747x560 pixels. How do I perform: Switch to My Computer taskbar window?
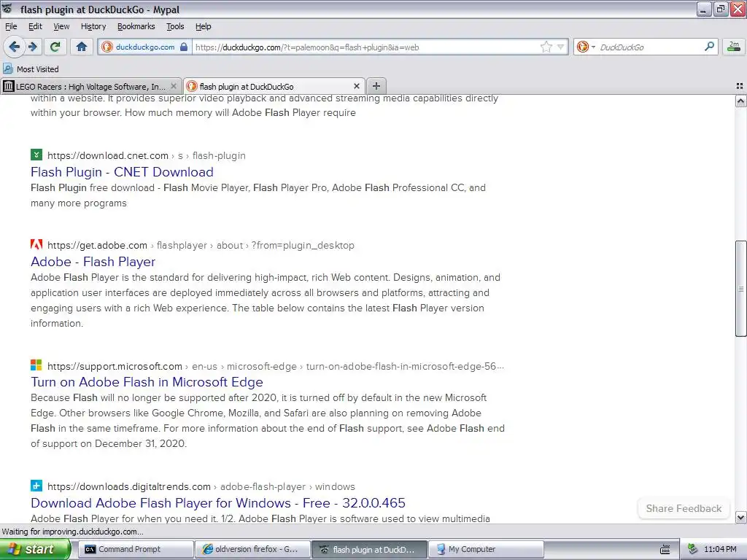(486, 549)
